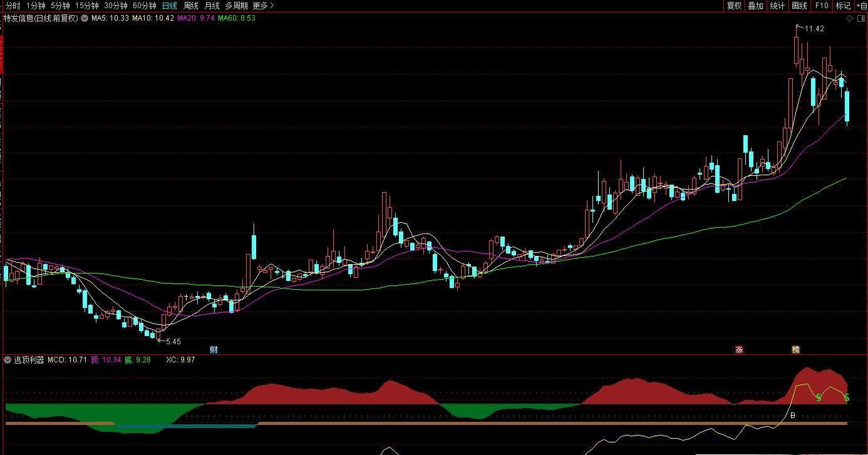Screen dimensions: 868x455
Task: Click the green S sell signal marker
Action: pyautogui.click(x=818, y=397)
